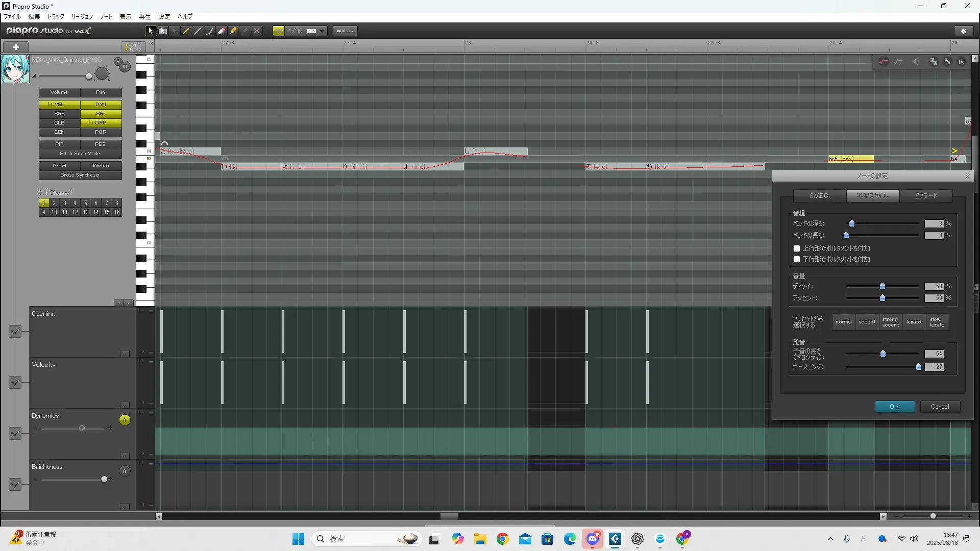Screen dimensions: 980x551
Task: Check 下行形でポルタメントを付加 checkbox
Action: click(x=797, y=259)
